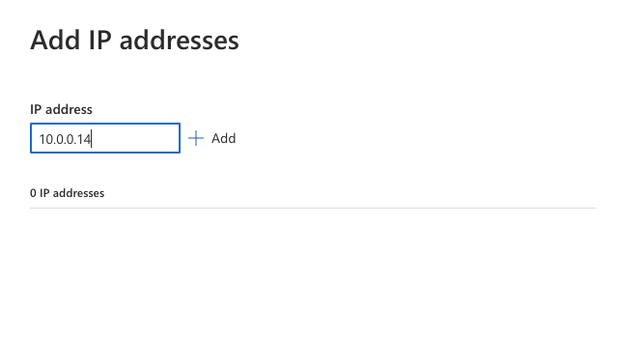Click the text '10.0.0.14' inside the box
The width and height of the screenshot is (619, 364).
pos(65,139)
